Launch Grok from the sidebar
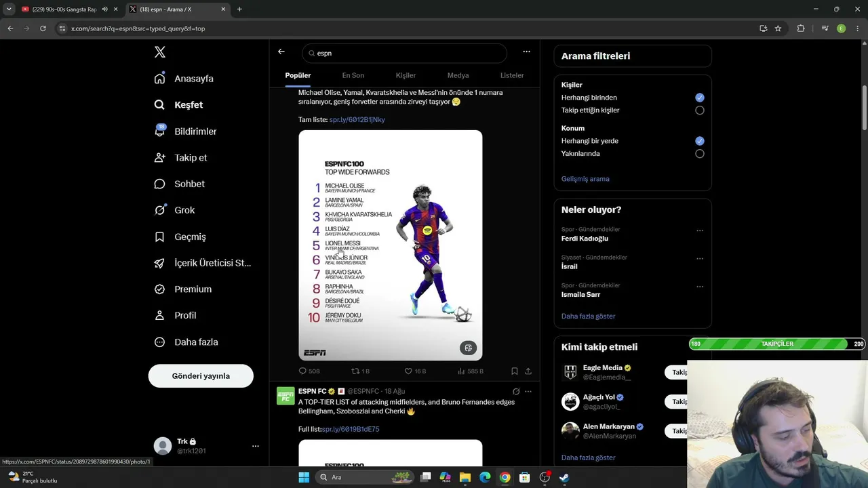 pos(174,210)
